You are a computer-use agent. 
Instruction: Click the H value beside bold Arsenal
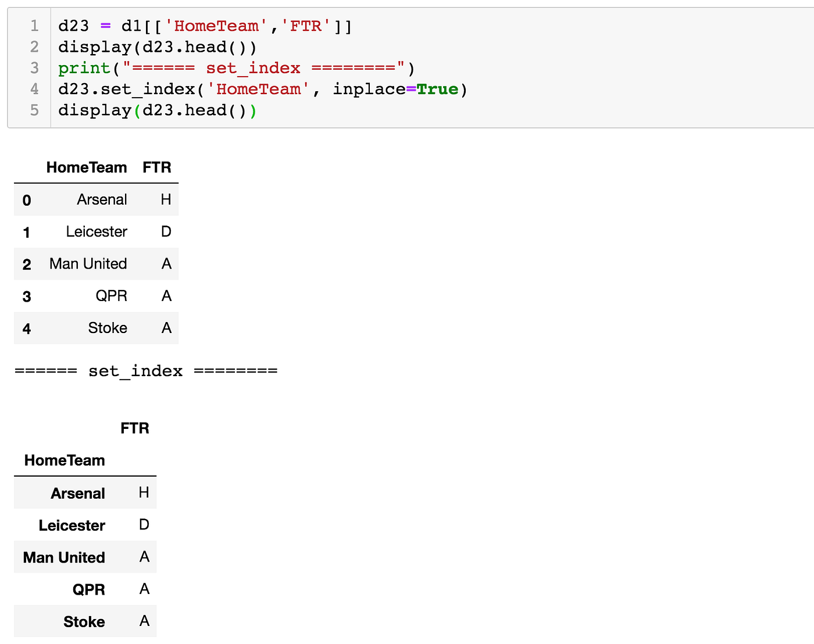144,492
